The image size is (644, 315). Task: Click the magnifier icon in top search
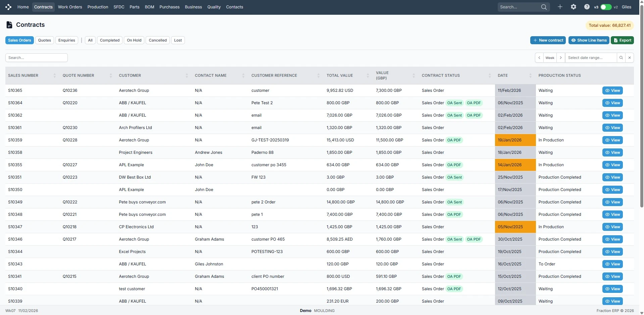544,7
